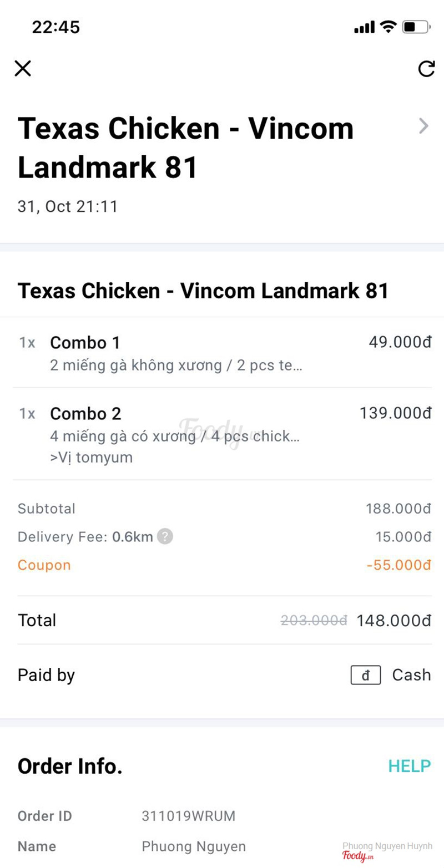Tap the Order ID 311019WRUM
Image resolution: width=444 pixels, height=868 pixels.
point(189,816)
